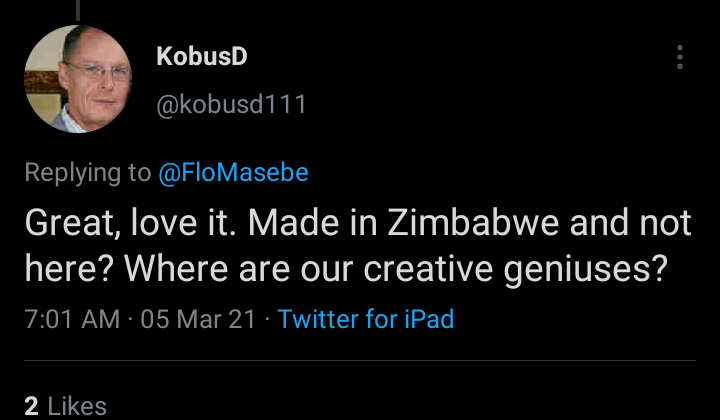
Task: Open the three-dot more options menu
Action: [x=680, y=57]
